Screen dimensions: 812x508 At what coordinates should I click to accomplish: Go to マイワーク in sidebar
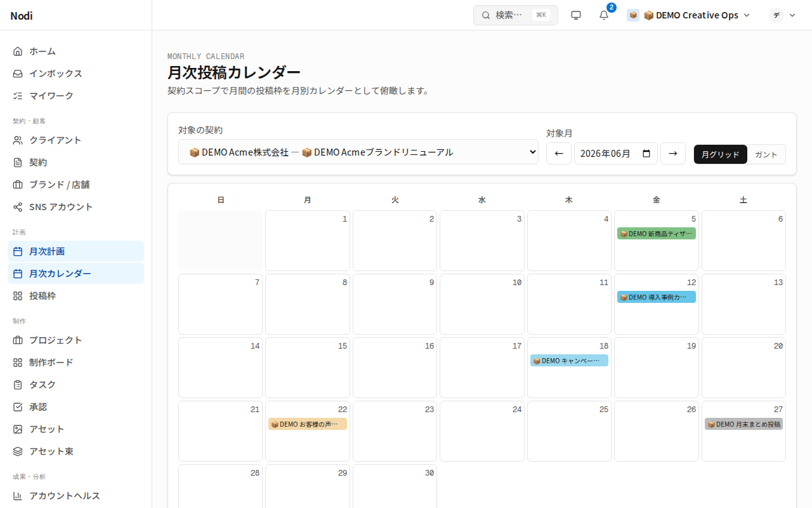75,95
